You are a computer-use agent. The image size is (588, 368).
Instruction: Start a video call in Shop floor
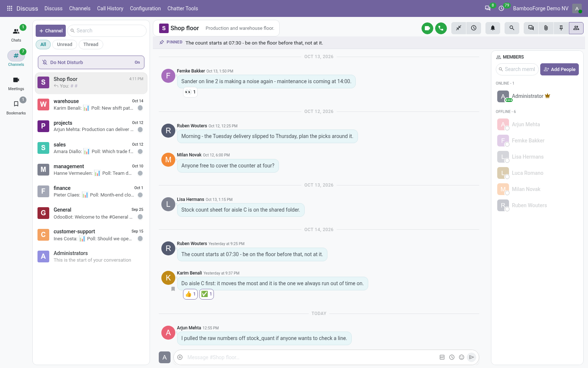(427, 28)
